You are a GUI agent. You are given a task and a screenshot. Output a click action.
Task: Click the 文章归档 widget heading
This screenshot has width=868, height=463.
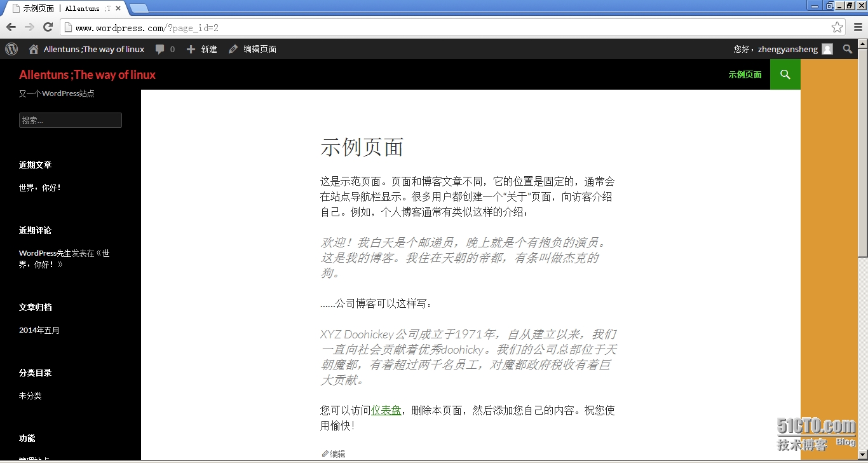[x=36, y=307]
